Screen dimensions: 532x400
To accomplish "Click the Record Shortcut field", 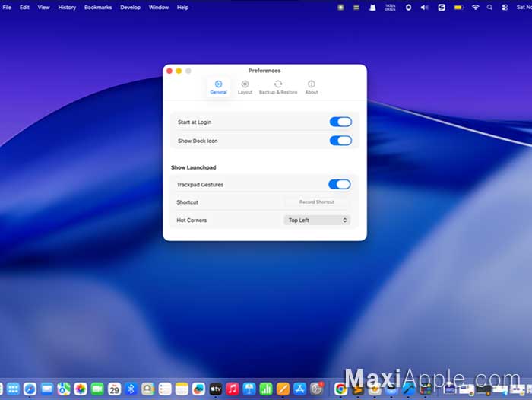I will click(x=317, y=202).
